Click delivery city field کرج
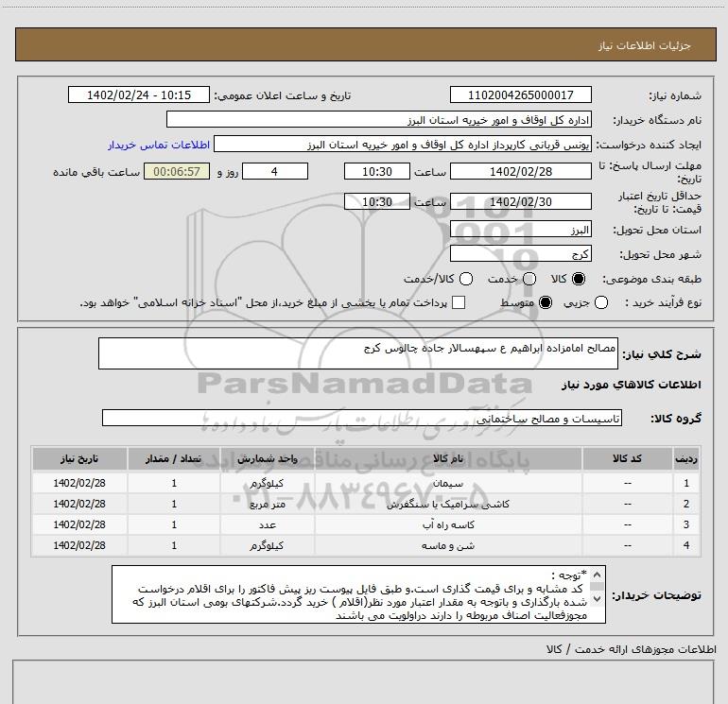728x704 pixels. 520,253
